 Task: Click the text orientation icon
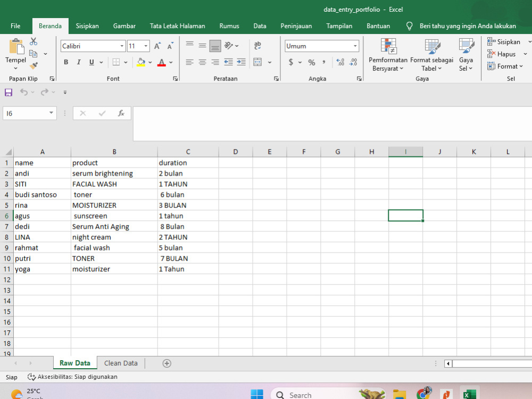coord(229,45)
